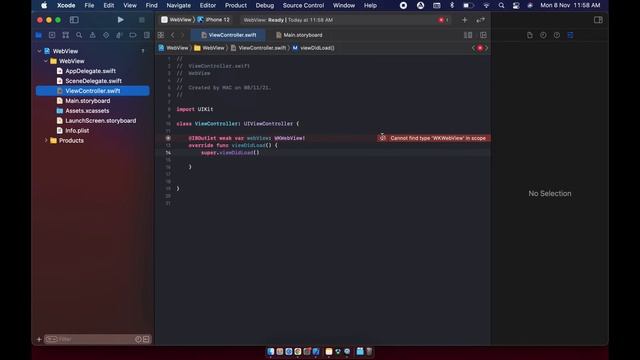Open the Project navigator tab

[x=38, y=35]
